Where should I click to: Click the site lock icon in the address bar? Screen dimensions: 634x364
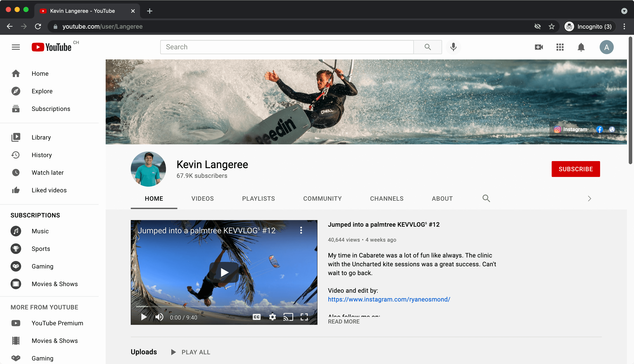(55, 26)
